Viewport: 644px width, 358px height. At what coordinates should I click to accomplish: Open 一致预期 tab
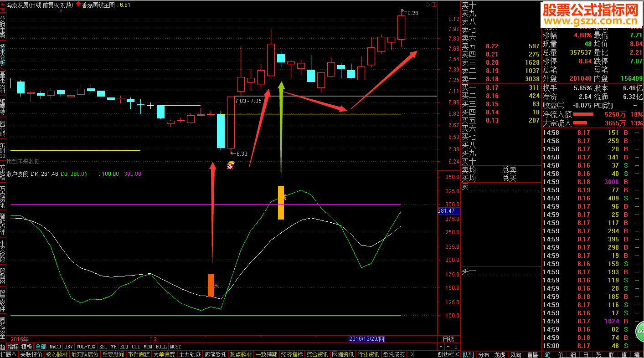[x=267, y=354]
